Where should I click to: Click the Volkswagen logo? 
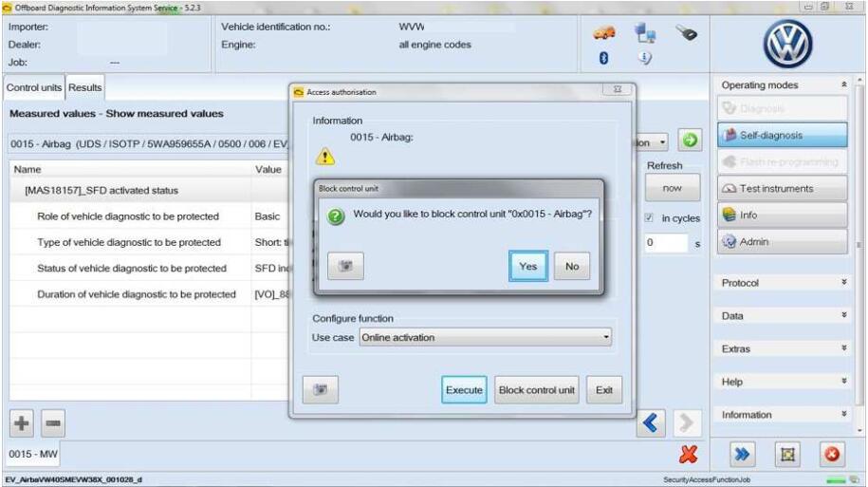point(787,45)
